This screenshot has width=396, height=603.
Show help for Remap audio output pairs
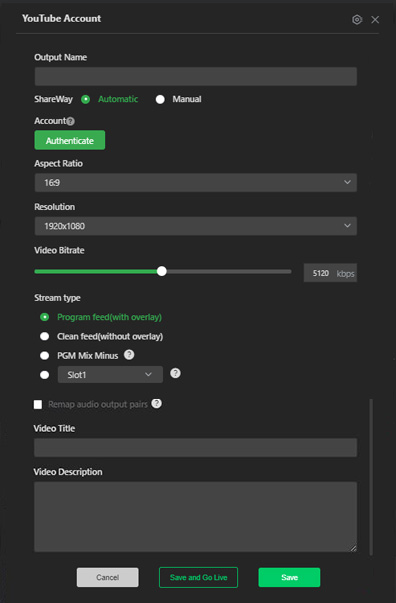pos(156,403)
